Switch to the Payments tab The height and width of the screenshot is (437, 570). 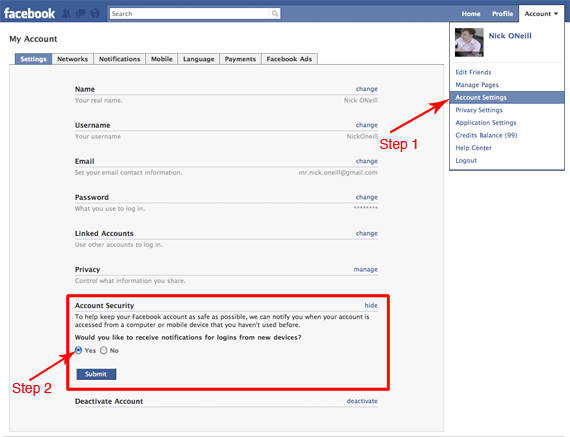pyautogui.click(x=240, y=59)
